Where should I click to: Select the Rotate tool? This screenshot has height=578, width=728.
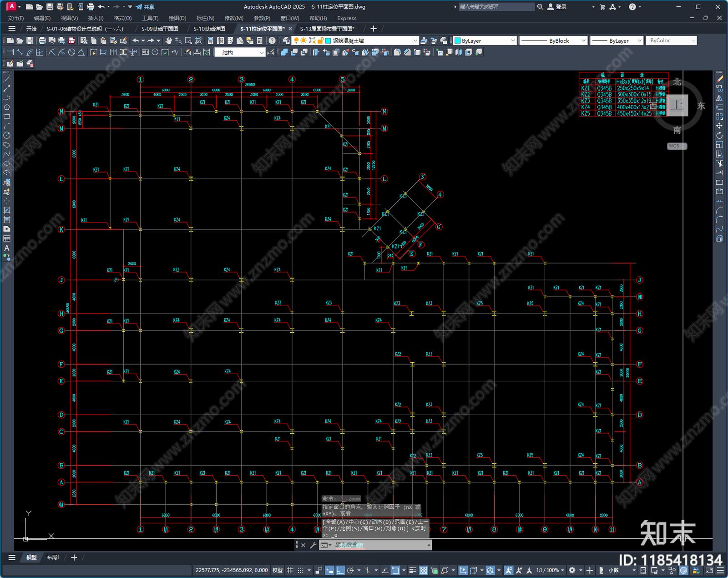click(x=719, y=135)
